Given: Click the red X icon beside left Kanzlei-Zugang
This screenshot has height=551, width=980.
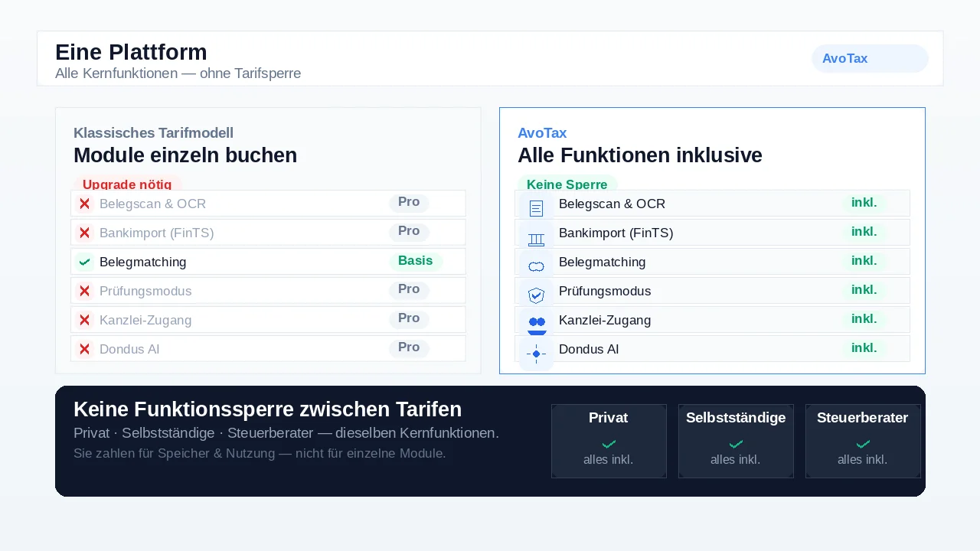Looking at the screenshot, I should tap(85, 320).
